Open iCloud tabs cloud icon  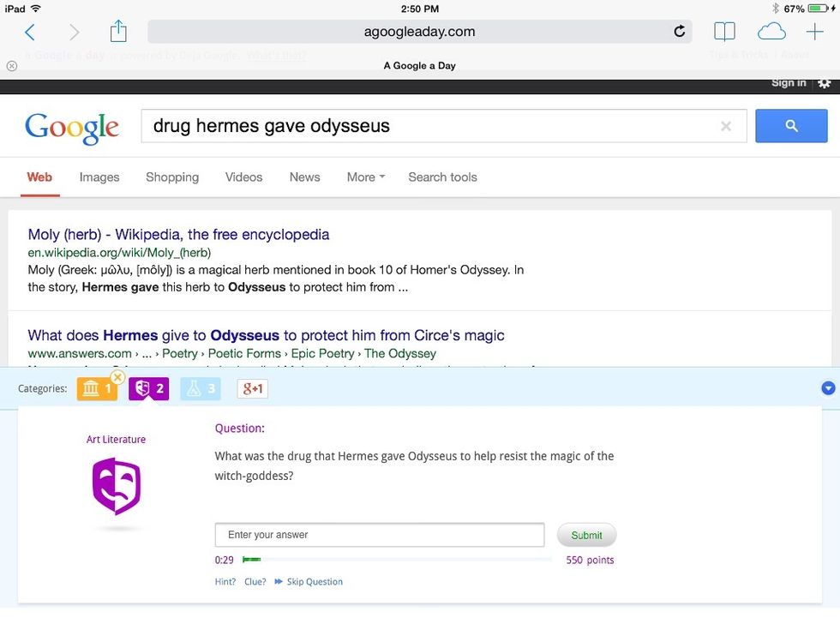[x=771, y=32]
